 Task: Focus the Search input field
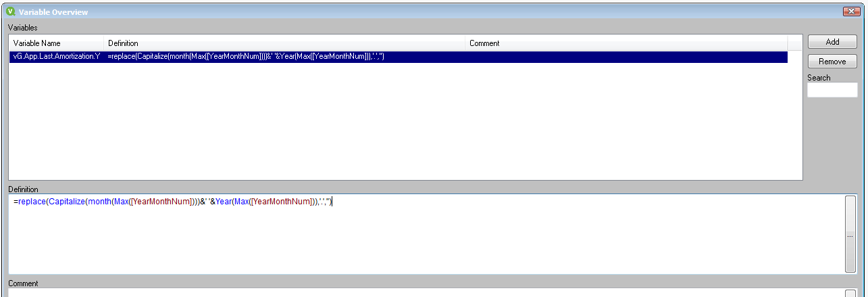[832, 90]
